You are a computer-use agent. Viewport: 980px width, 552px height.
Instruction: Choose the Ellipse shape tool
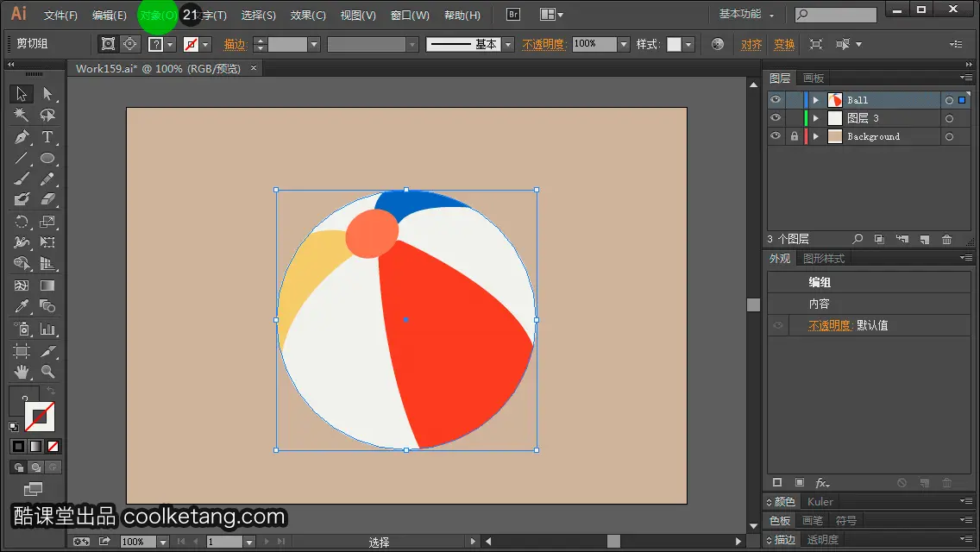pos(47,158)
